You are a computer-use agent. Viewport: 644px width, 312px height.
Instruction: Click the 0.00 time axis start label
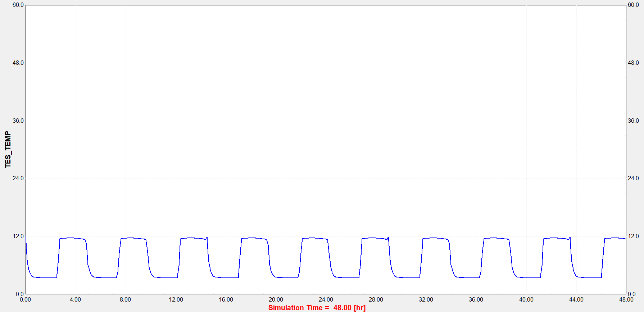25,300
